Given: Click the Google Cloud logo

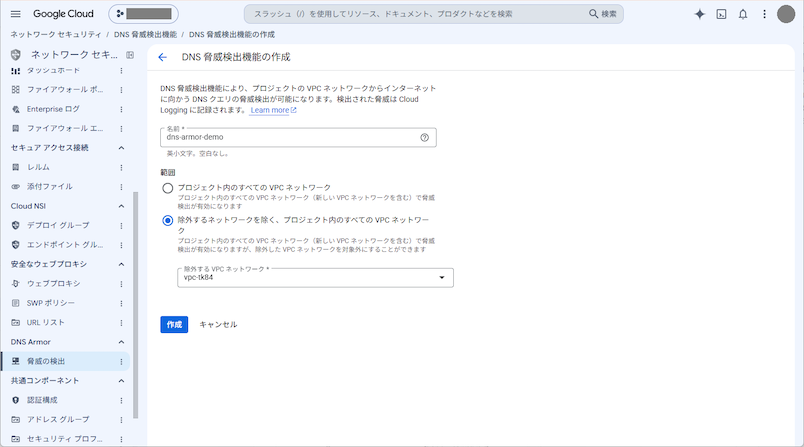Looking at the screenshot, I should 63,14.
